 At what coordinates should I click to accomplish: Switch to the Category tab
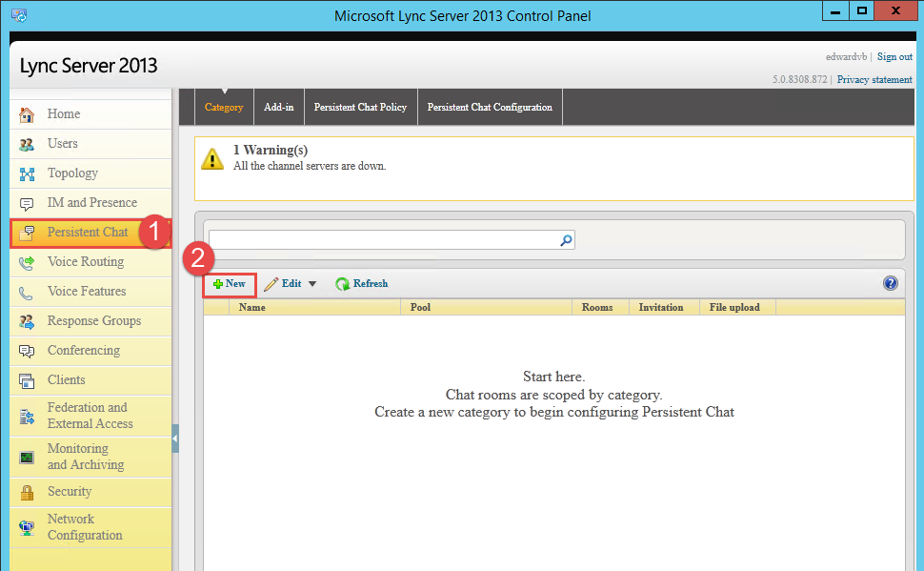[x=224, y=108]
